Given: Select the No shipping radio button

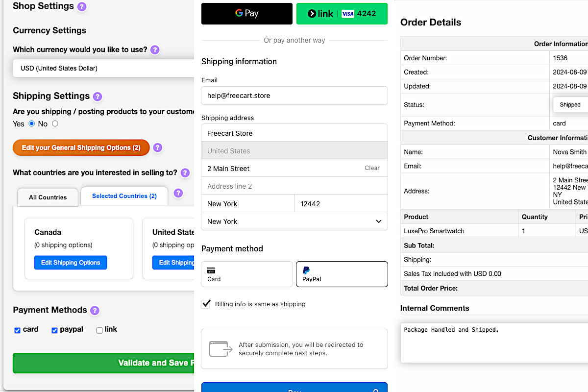Looking at the screenshot, I should pyautogui.click(x=55, y=123).
